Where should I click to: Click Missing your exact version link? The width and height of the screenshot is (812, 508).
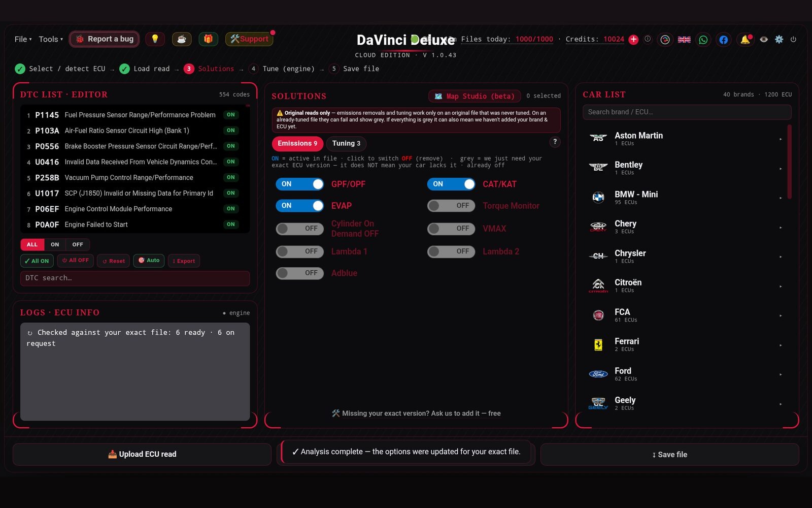tap(416, 414)
